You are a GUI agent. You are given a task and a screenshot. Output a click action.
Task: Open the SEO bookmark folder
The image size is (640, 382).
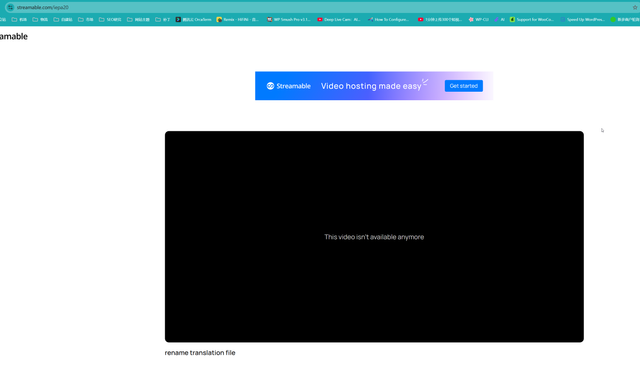[x=110, y=20]
